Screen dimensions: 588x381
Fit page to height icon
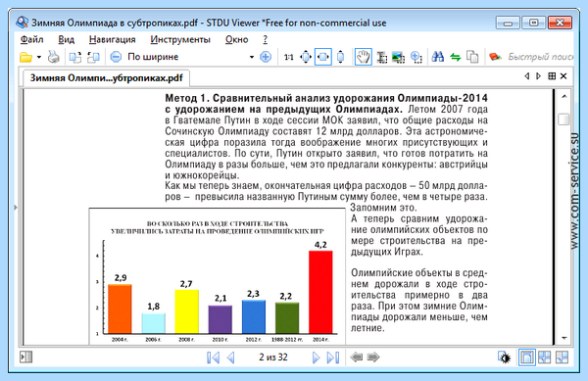(340, 57)
